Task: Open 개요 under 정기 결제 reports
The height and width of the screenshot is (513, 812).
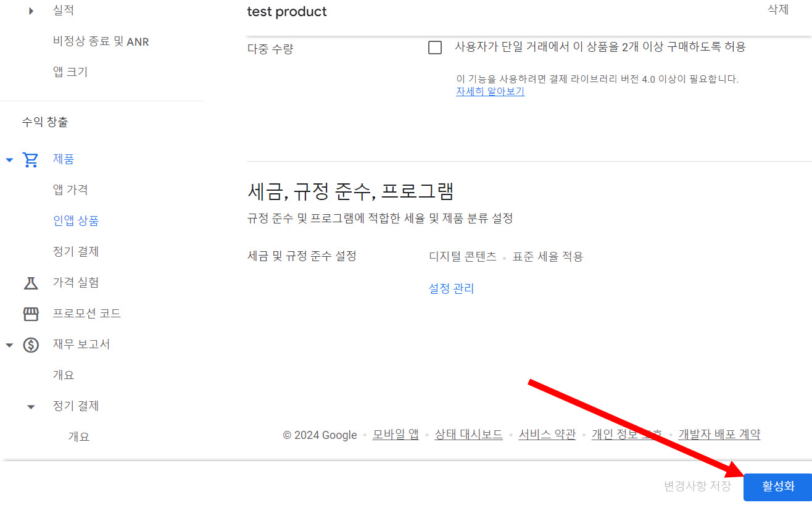Action: 79,436
